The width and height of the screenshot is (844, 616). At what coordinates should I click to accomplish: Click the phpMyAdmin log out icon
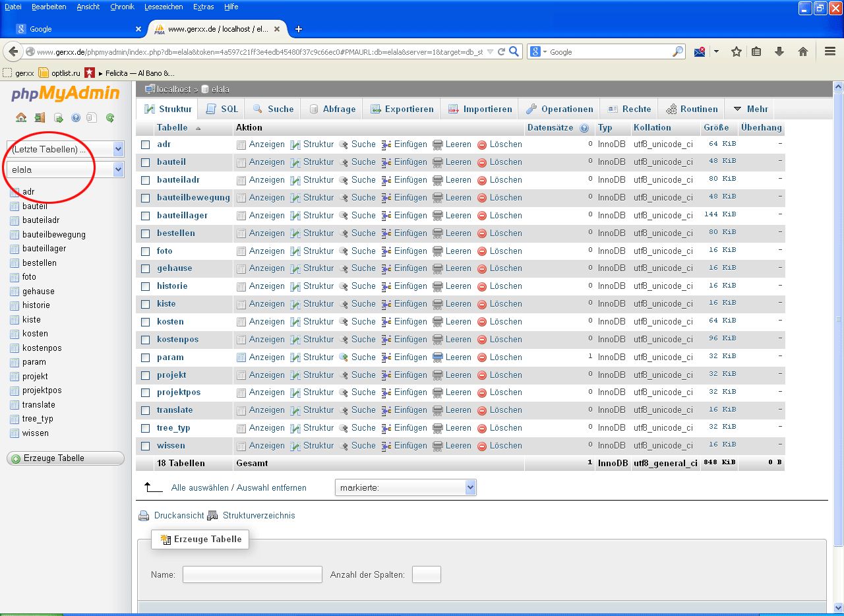pos(40,118)
